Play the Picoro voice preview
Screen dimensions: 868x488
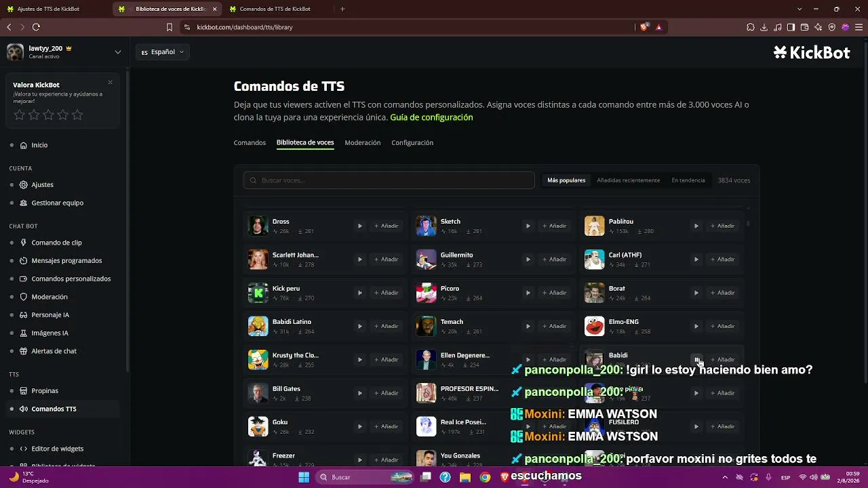pyautogui.click(x=528, y=293)
